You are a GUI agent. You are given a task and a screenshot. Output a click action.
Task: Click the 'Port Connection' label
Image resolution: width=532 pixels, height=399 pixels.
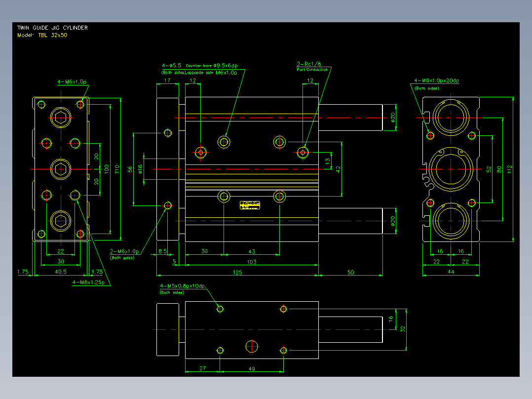(x=312, y=70)
